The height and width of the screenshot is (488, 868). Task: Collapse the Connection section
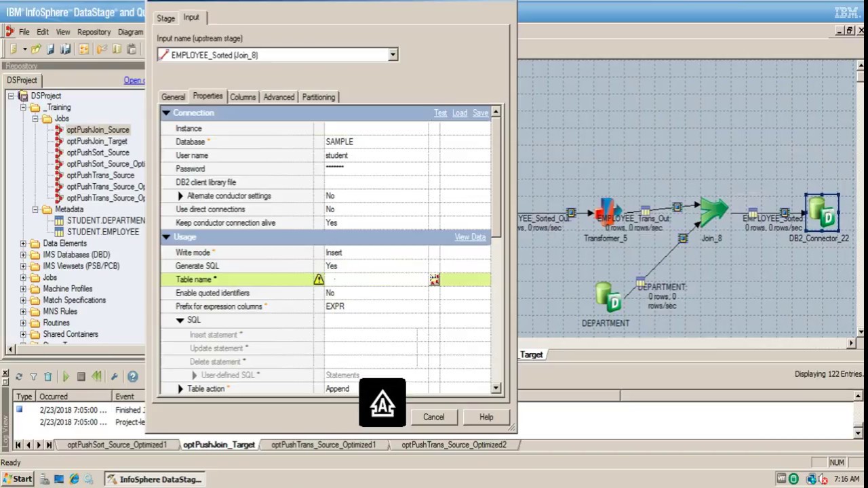click(x=166, y=113)
